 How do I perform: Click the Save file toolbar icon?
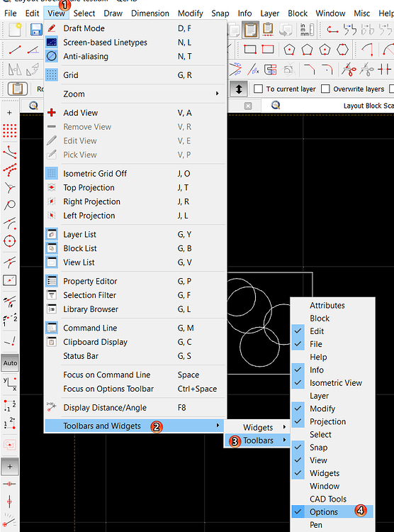click(x=36, y=30)
